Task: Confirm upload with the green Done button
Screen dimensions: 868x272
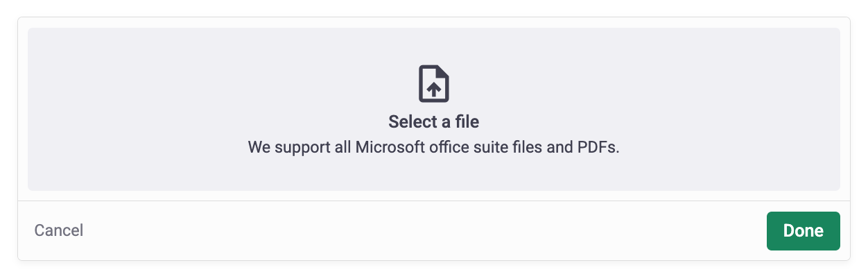Action: pos(803,231)
